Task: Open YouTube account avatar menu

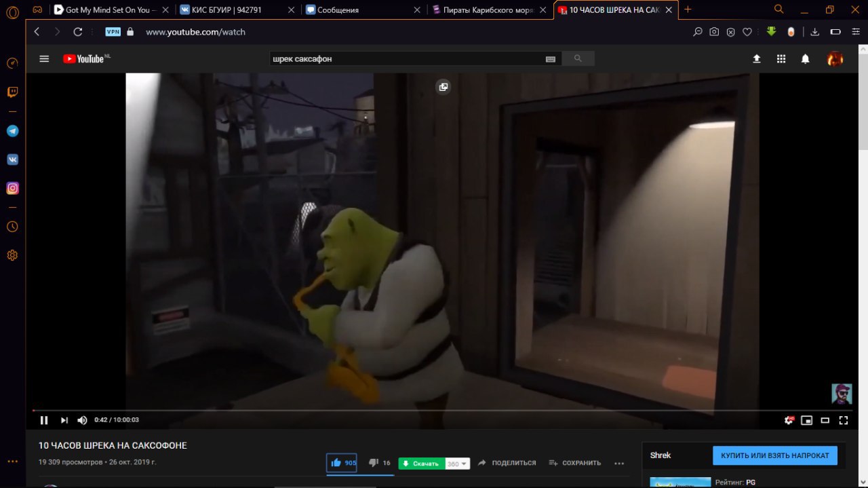Action: (835, 59)
